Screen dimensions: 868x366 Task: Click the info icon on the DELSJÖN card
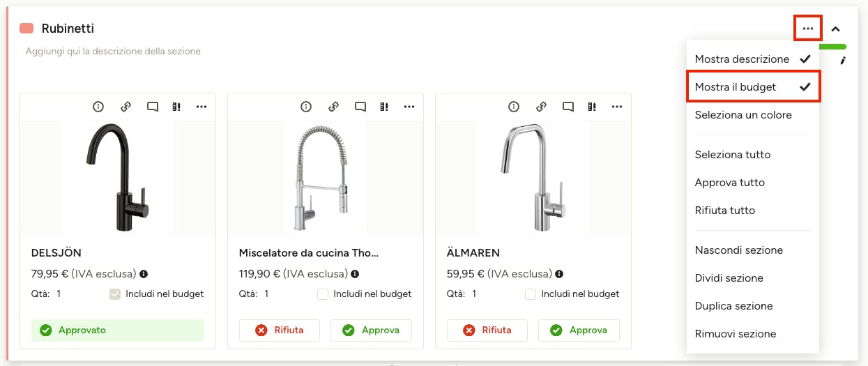coord(98,107)
